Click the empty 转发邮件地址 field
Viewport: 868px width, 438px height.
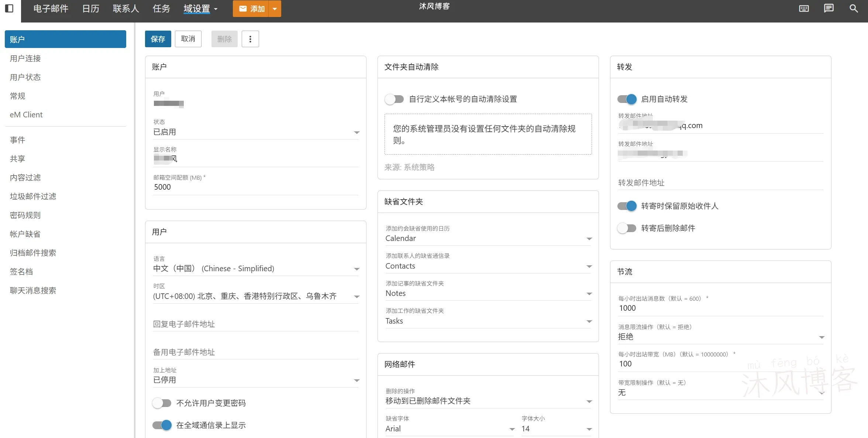tap(721, 183)
